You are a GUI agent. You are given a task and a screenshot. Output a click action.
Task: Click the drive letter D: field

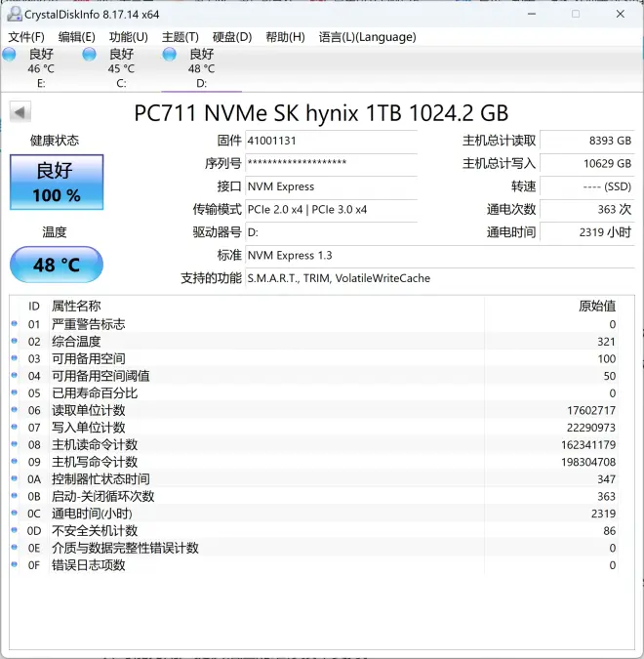tap(331, 232)
